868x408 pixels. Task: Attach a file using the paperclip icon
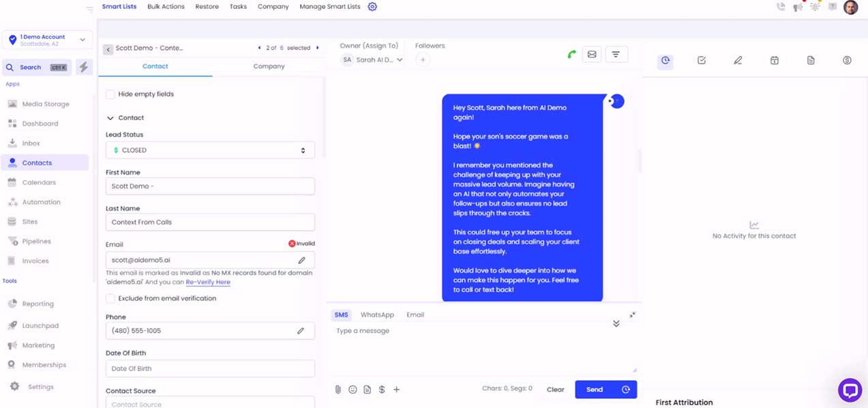pos(338,389)
